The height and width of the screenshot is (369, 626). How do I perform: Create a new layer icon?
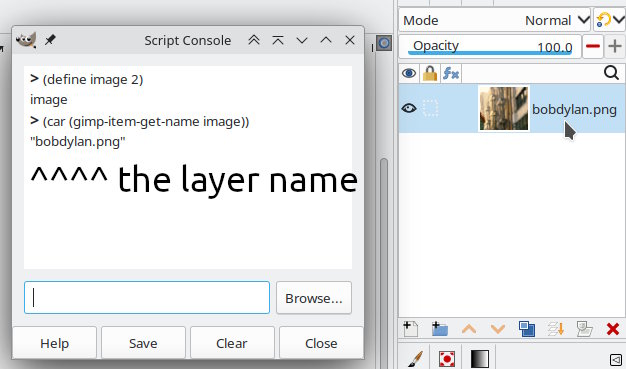[x=410, y=329]
